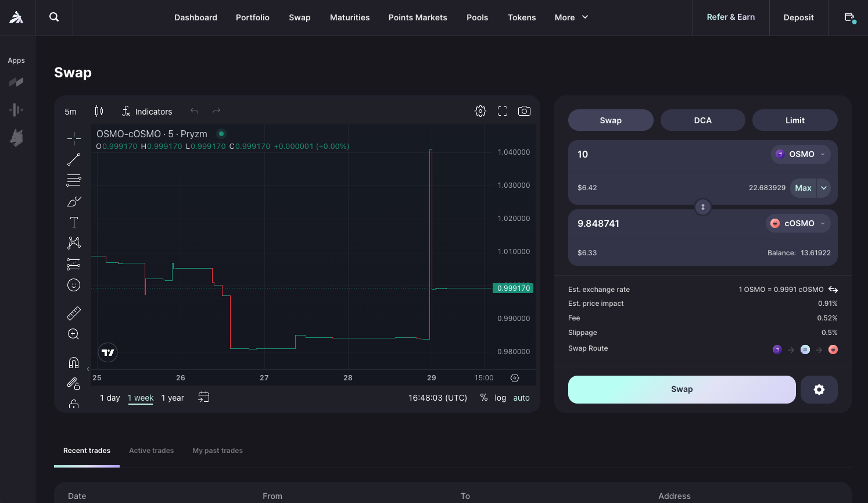Switch to My past trades tab
Viewport: 868px width, 503px height.
coord(217,451)
